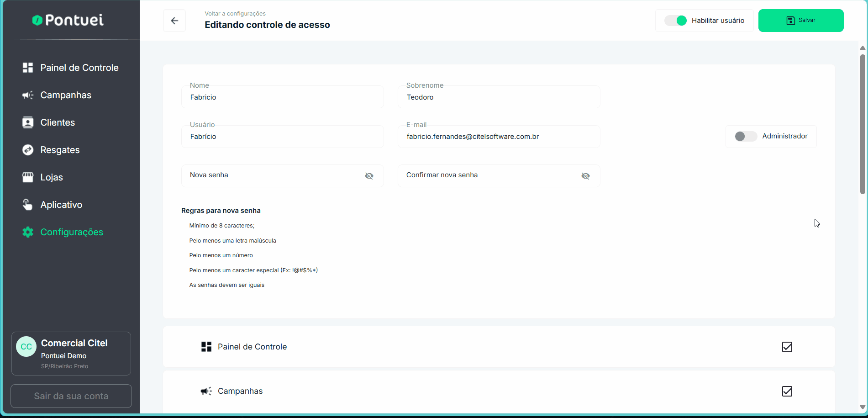Click the Sobrenome input field

(499, 97)
